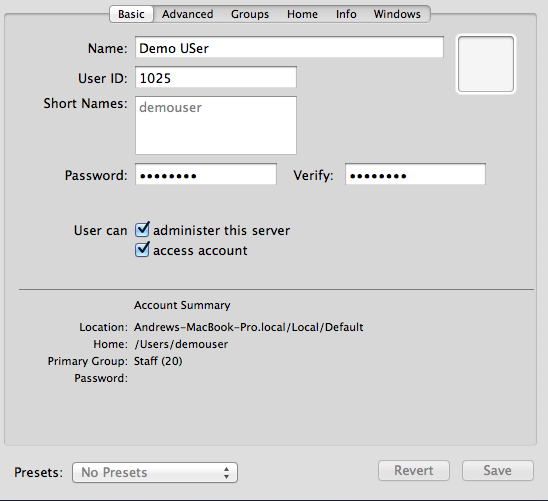
Task: Show the Windows tab
Action: point(397,14)
